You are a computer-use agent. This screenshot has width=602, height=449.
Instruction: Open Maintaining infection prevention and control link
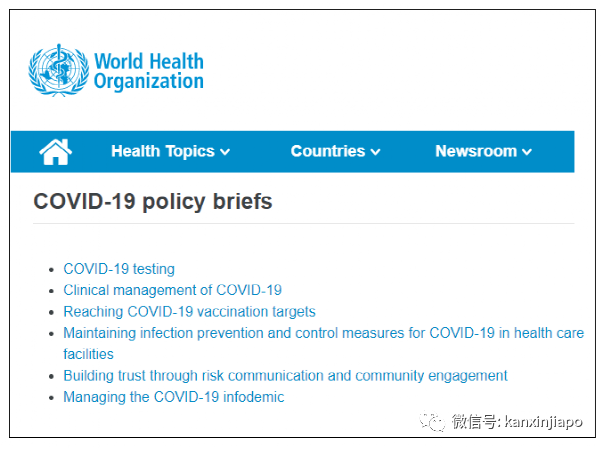[324, 333]
